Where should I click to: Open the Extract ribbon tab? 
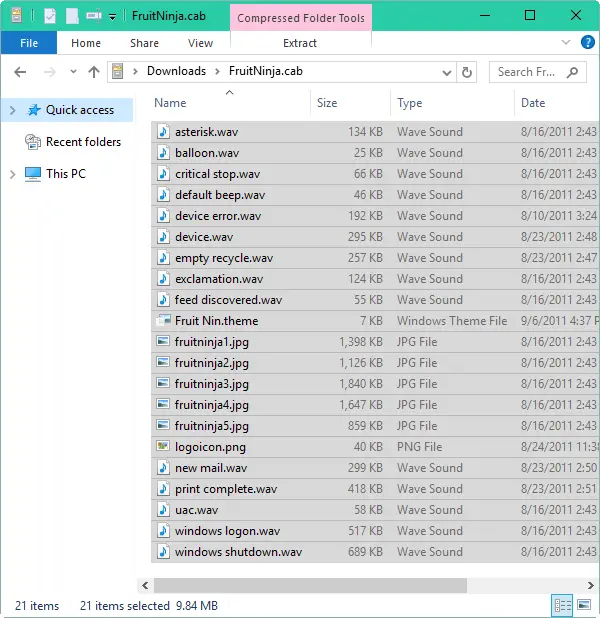tap(300, 43)
